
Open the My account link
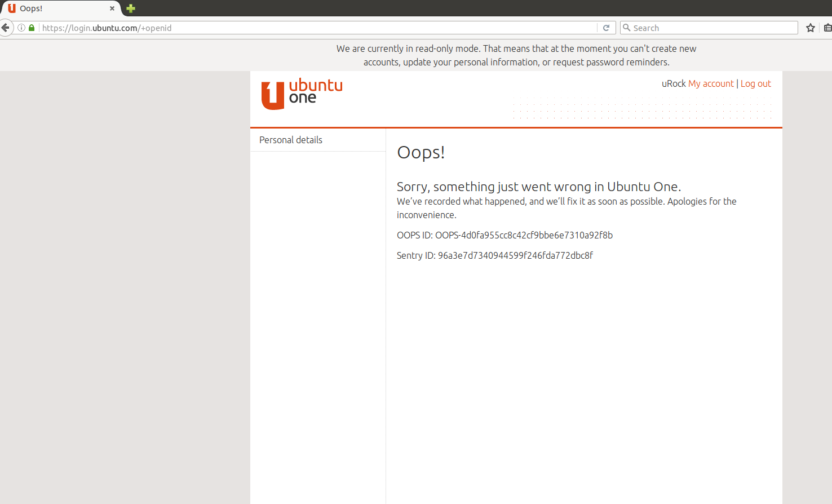pos(711,83)
